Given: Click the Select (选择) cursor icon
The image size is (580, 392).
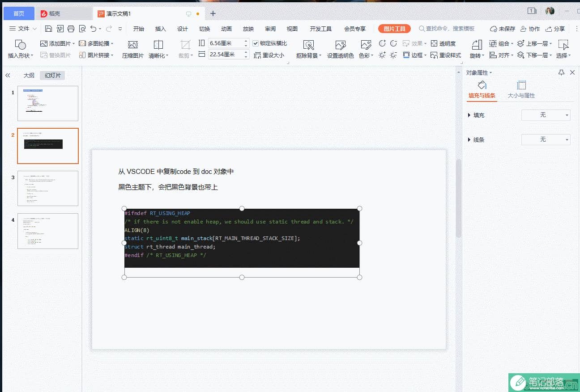Looking at the screenshot, I should click(x=563, y=45).
